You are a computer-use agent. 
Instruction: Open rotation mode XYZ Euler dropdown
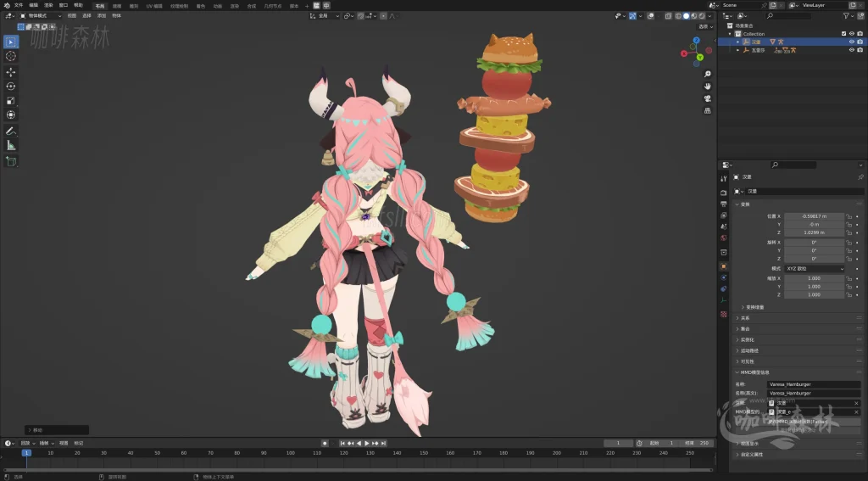(815, 268)
